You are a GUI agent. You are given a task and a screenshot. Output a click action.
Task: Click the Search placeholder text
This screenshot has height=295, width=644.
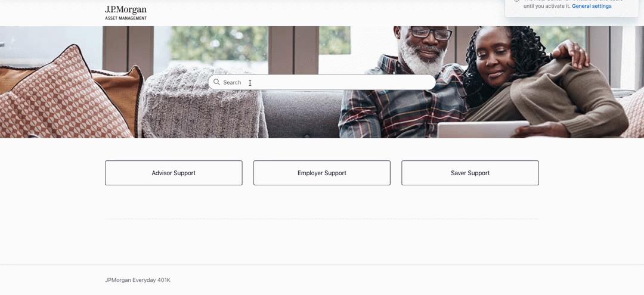tap(232, 82)
